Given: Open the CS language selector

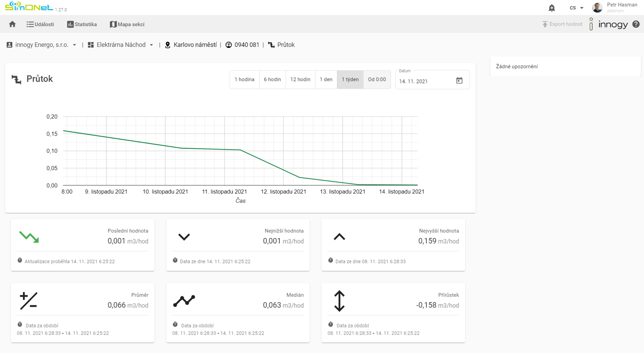Looking at the screenshot, I should coord(576,8).
